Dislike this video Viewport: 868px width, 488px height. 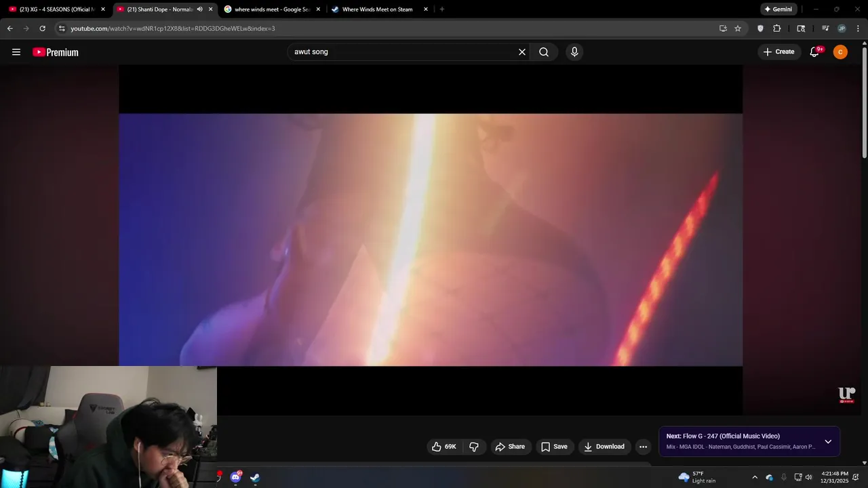(474, 447)
